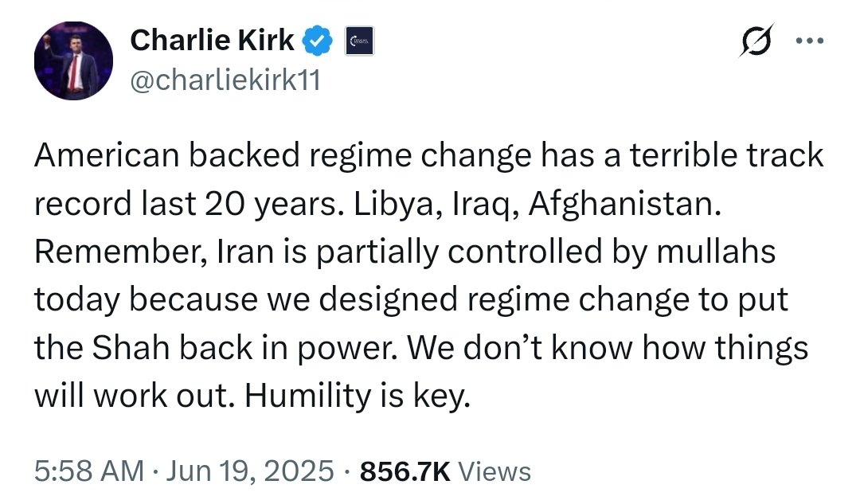Click the 856.7K view count
The width and height of the screenshot is (860, 504).
[x=405, y=471]
